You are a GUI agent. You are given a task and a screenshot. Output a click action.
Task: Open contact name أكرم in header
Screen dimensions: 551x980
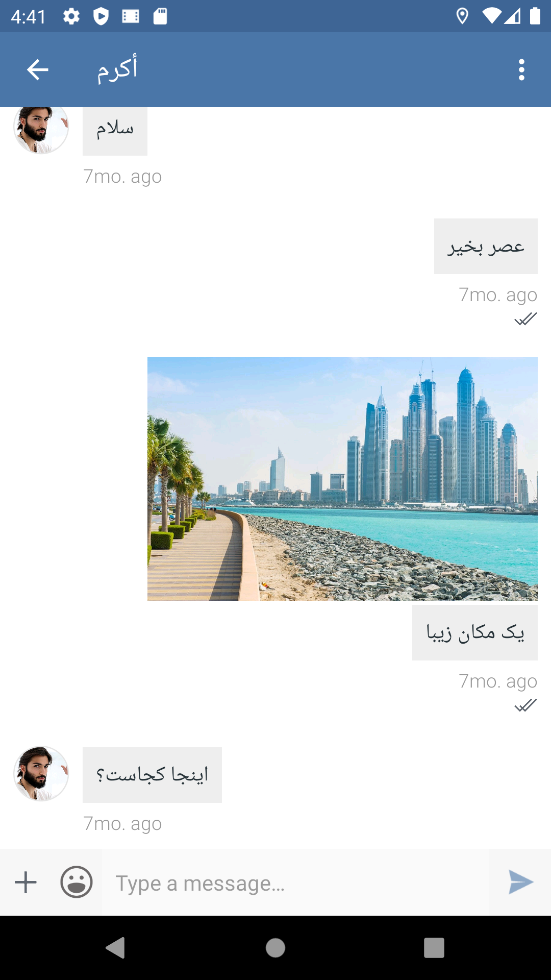(x=117, y=69)
